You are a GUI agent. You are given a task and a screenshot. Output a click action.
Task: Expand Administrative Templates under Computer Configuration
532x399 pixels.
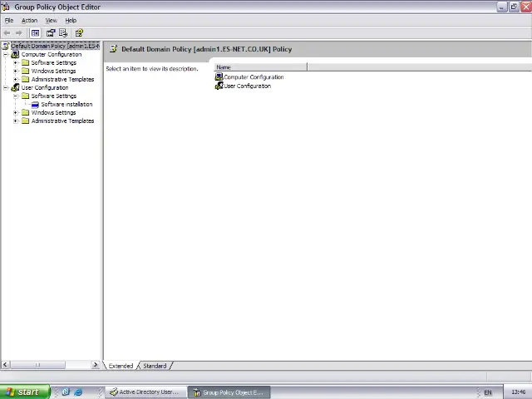pyautogui.click(x=15, y=80)
